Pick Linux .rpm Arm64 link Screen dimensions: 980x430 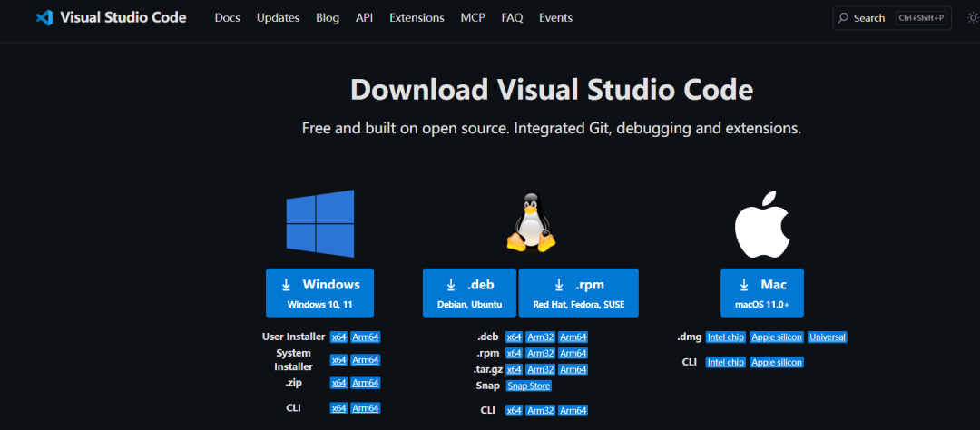click(x=573, y=353)
